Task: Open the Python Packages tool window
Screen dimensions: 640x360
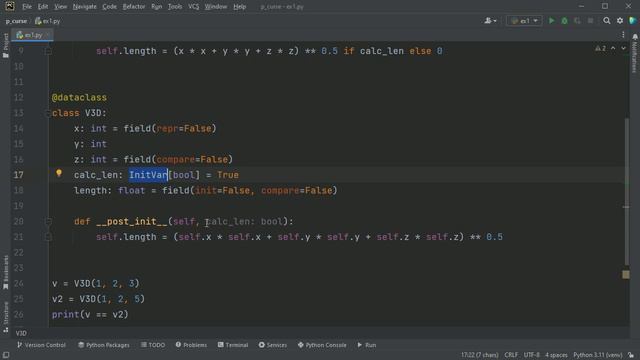Action: 104,345
